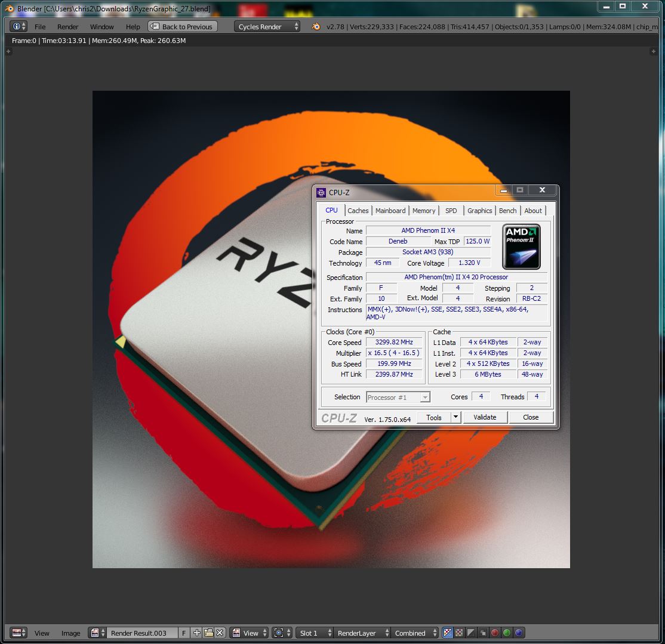
Task: Click the Core Voltage value 1.320 V
Action: pos(469,263)
